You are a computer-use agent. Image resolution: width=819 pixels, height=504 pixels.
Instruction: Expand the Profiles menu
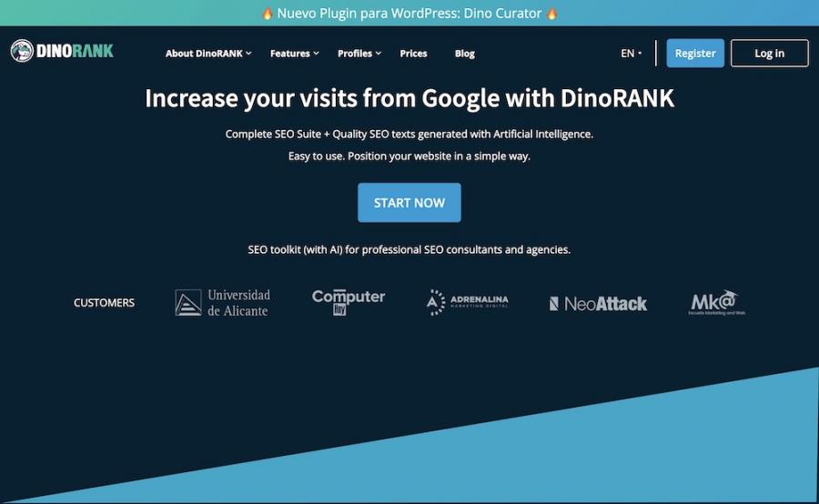point(359,54)
